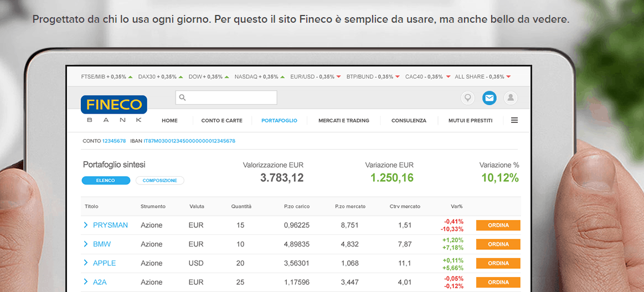The height and width of the screenshot is (292, 644).
Task: Open the location pin icon
Action: point(467,98)
